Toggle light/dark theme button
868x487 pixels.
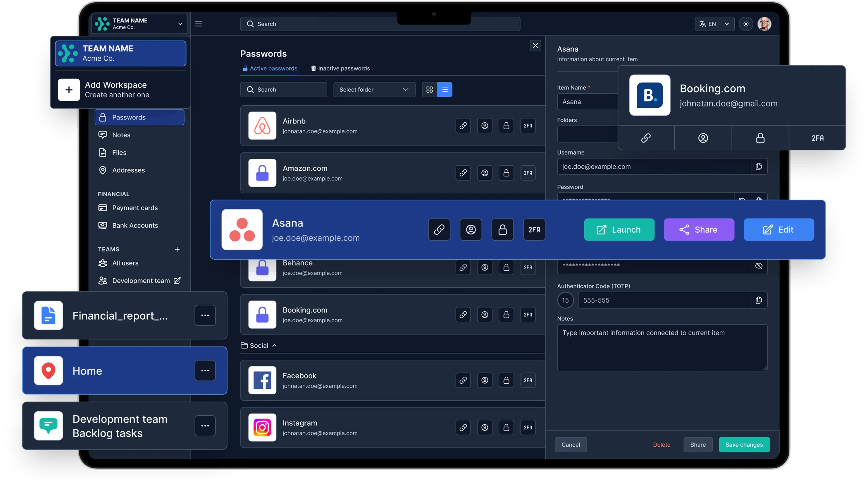(746, 24)
